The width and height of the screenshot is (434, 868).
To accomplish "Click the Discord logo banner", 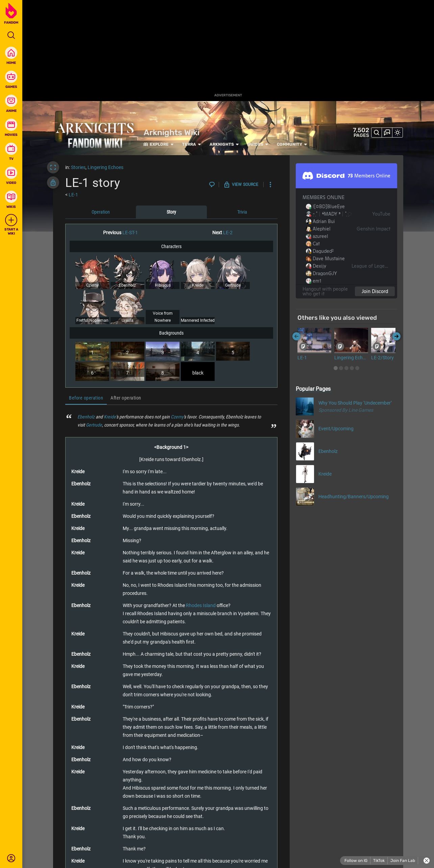I will [x=323, y=176].
